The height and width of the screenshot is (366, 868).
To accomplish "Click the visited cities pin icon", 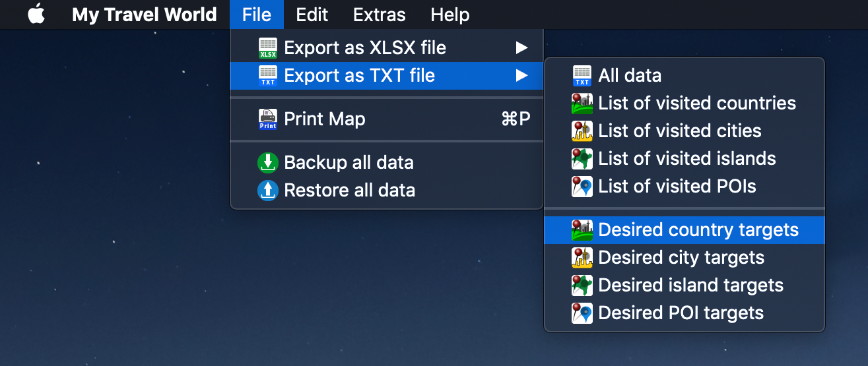I will point(582,131).
